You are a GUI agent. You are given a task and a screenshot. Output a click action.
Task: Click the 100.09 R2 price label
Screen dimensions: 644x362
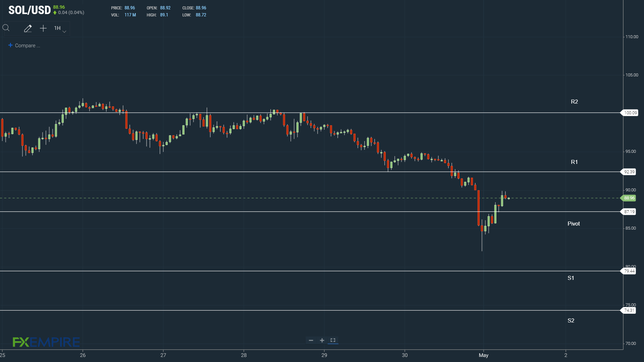pyautogui.click(x=630, y=113)
